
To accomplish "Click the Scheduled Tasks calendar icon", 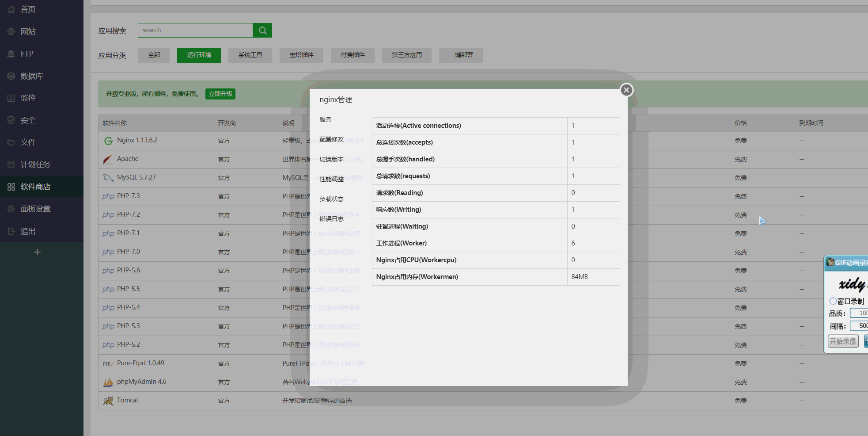I will pos(11,164).
